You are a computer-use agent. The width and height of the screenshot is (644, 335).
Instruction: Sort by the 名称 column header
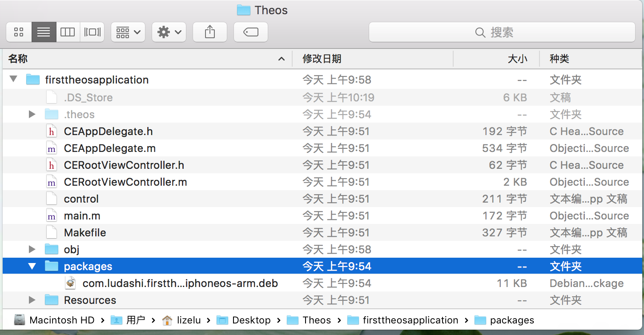pos(147,59)
